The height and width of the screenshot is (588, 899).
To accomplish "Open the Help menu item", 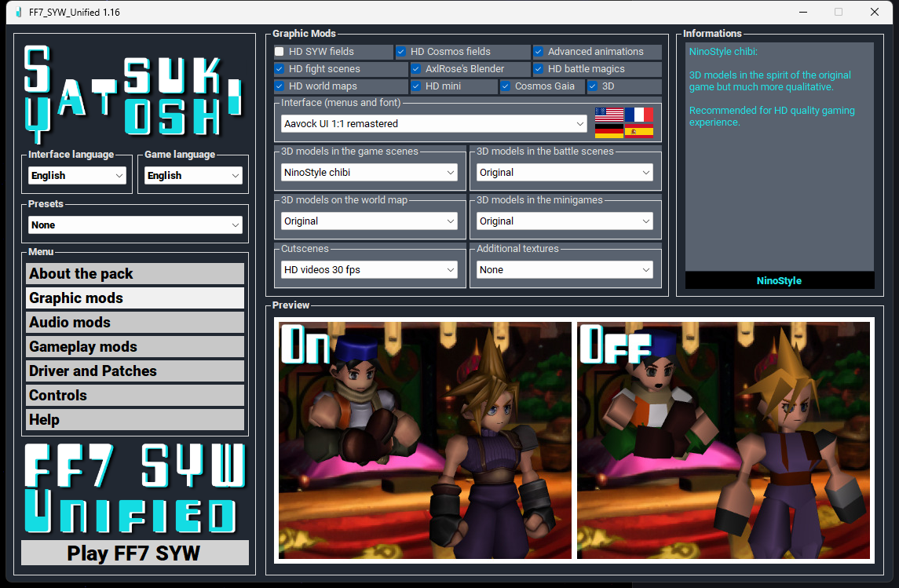I will (x=135, y=420).
